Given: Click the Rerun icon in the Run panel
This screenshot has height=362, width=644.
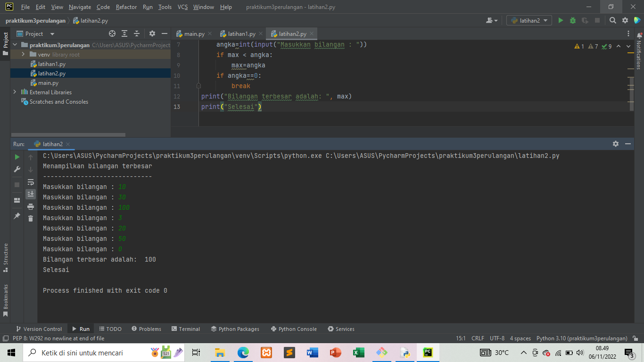Looking at the screenshot, I should 17,156.
